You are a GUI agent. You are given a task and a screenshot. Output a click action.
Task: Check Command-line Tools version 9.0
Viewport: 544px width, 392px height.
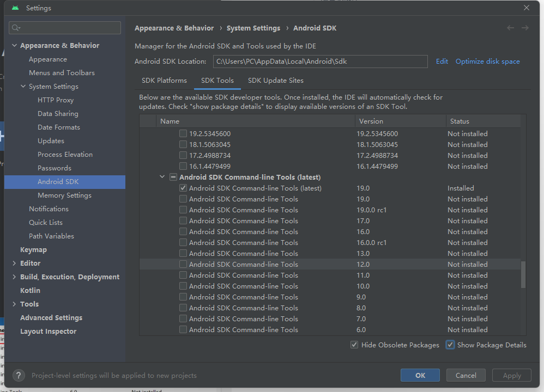point(183,297)
